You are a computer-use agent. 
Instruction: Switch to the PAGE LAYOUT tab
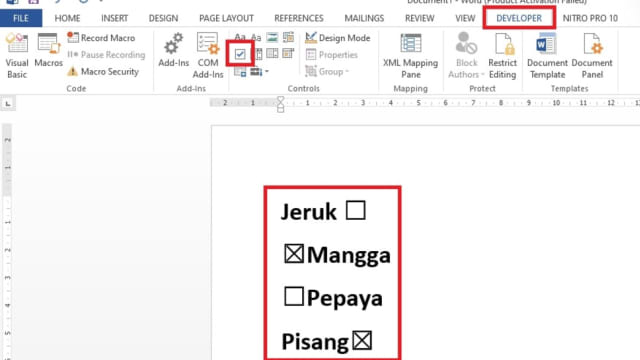226,18
